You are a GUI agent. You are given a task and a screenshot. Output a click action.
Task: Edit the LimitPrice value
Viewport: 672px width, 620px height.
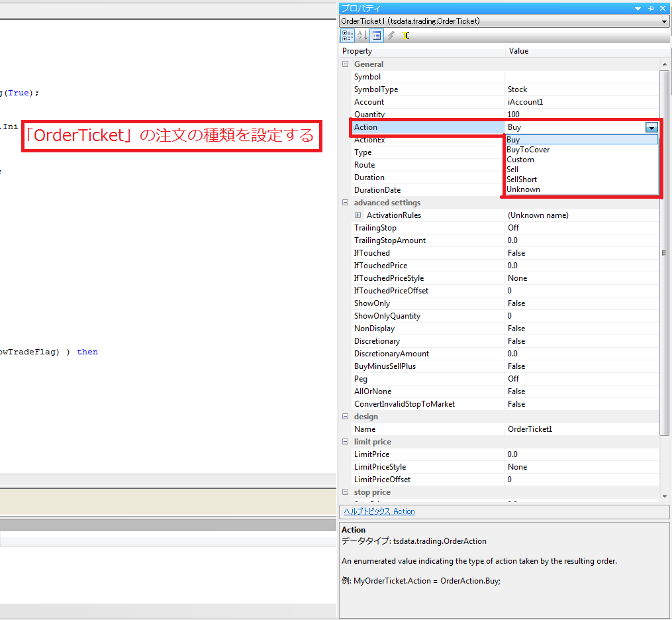tap(582, 454)
